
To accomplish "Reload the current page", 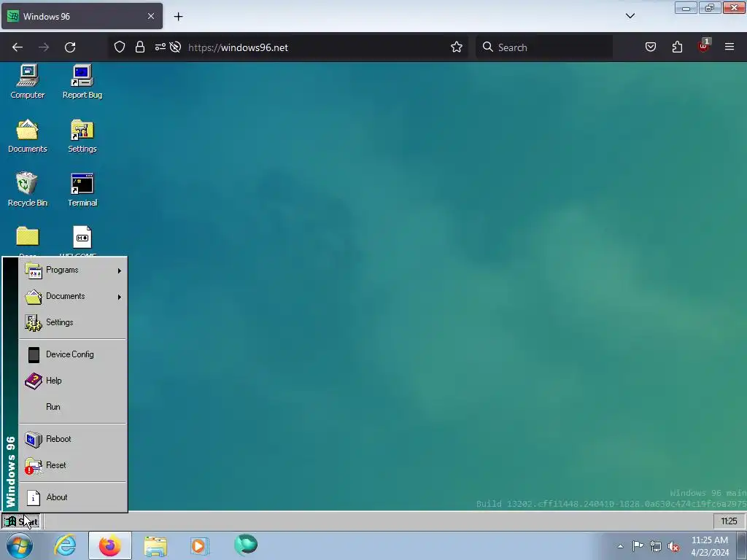I will [x=70, y=47].
